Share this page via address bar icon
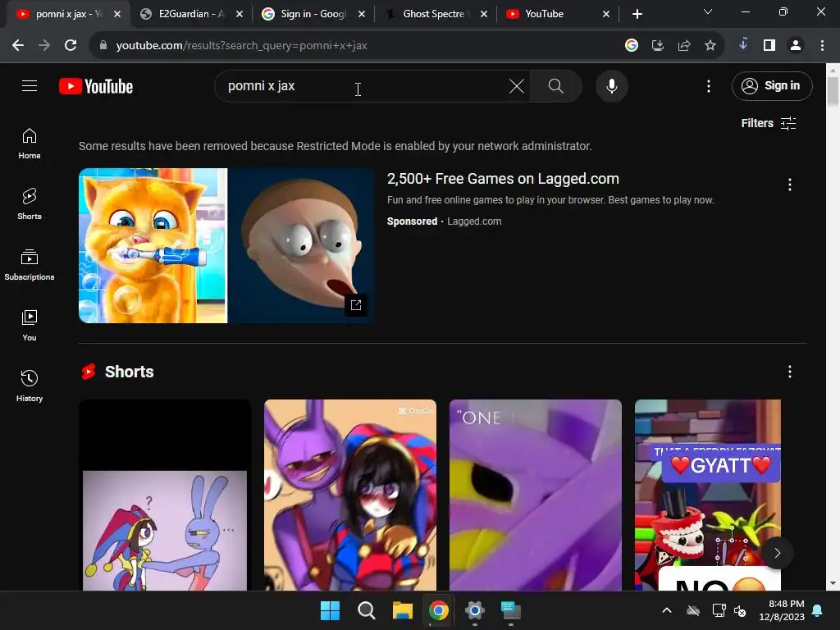The width and height of the screenshot is (840, 630). click(684, 46)
